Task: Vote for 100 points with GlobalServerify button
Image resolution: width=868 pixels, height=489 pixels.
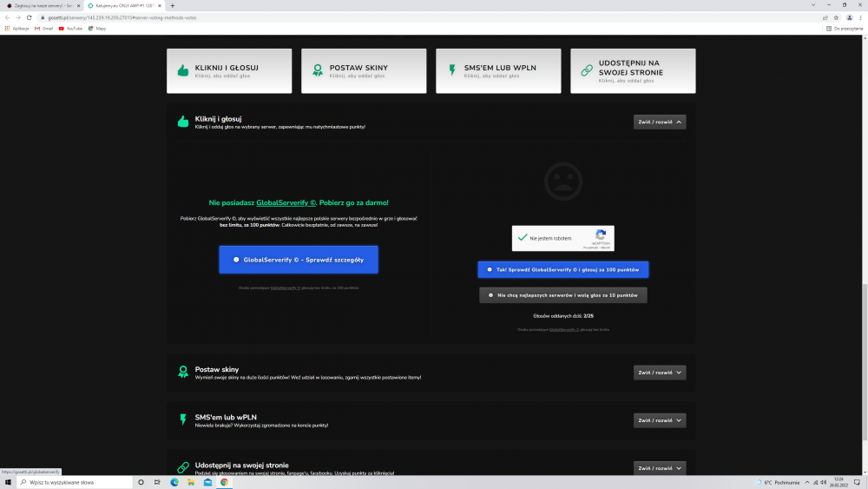Action: (x=563, y=270)
